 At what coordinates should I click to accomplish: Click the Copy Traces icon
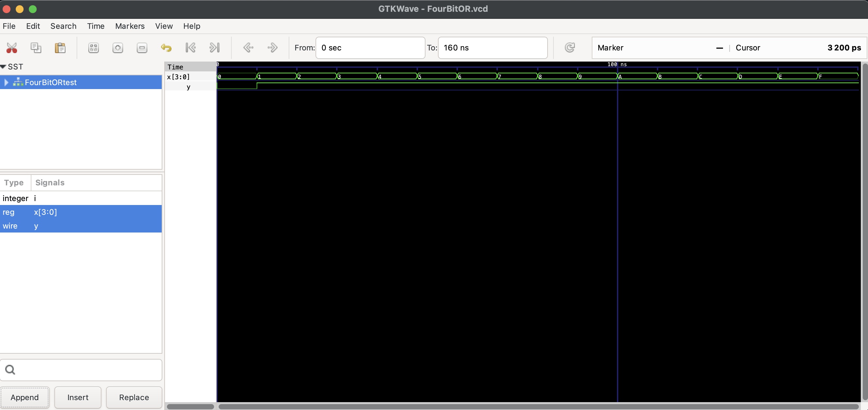pos(36,47)
